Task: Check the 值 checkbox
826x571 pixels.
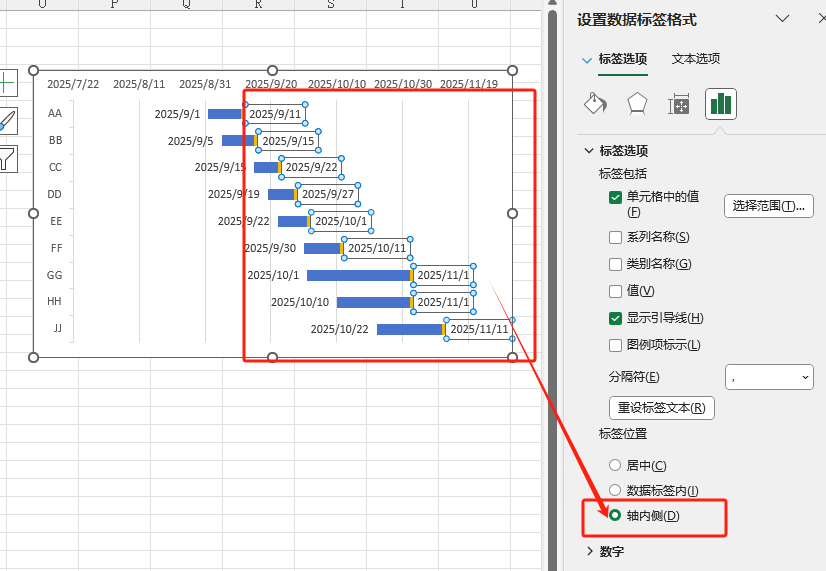Action: pos(615,291)
